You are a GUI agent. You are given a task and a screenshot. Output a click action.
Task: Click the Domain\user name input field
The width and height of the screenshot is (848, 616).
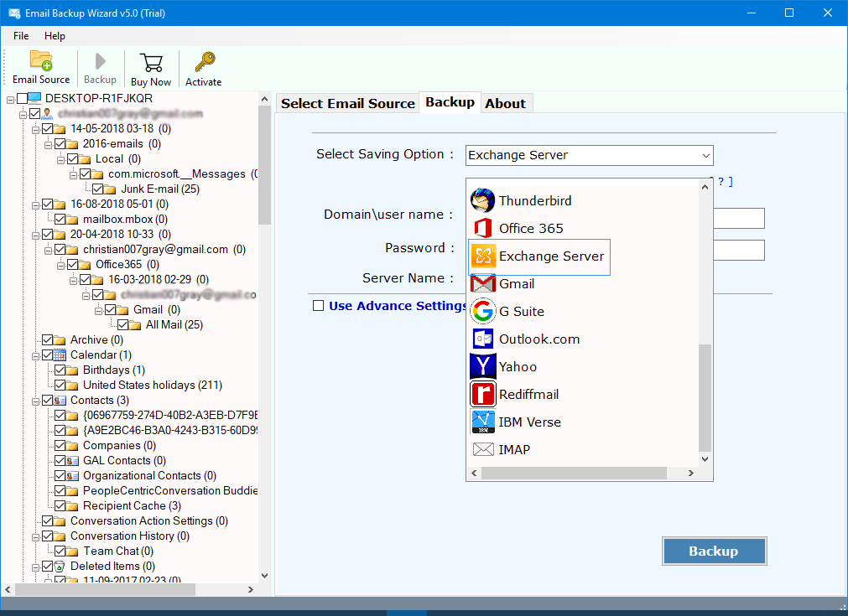pos(739,218)
